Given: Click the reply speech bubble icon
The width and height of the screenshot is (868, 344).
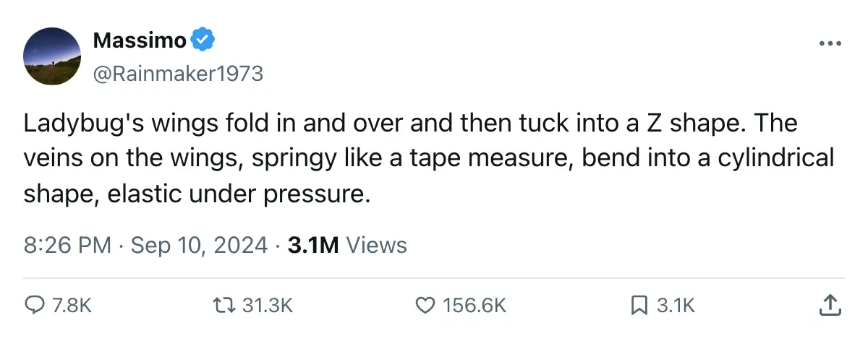Looking at the screenshot, I should pyautogui.click(x=34, y=306).
